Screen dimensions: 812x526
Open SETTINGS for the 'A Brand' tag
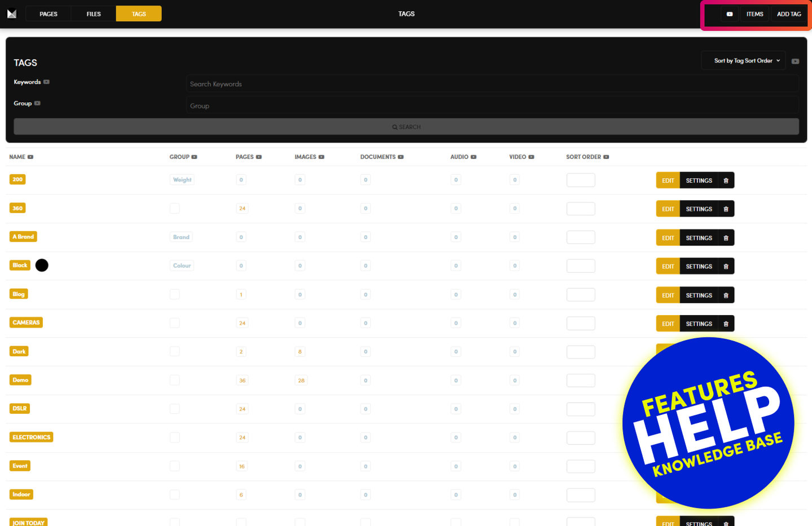click(699, 238)
